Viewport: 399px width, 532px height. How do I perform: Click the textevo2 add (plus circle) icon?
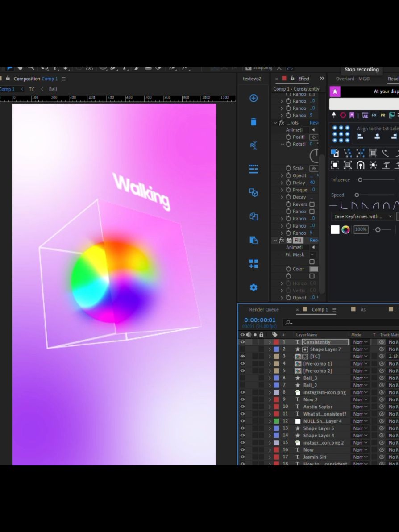click(254, 98)
